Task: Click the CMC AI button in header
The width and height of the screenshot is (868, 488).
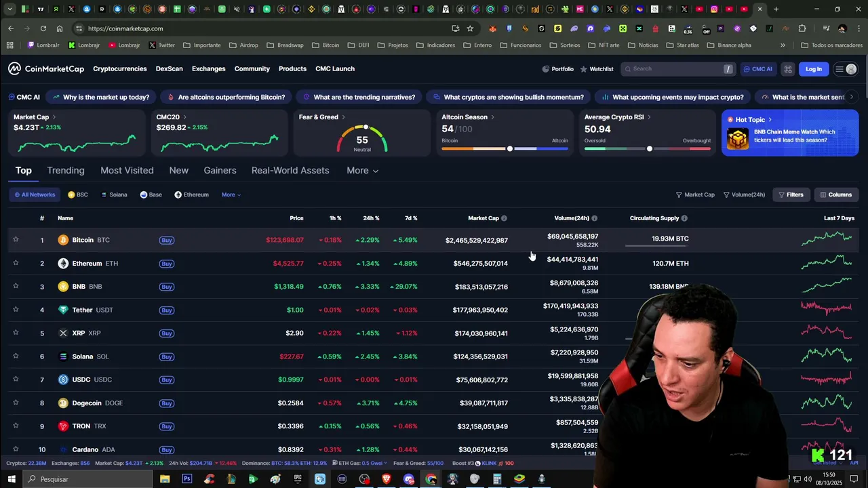Action: 758,69
